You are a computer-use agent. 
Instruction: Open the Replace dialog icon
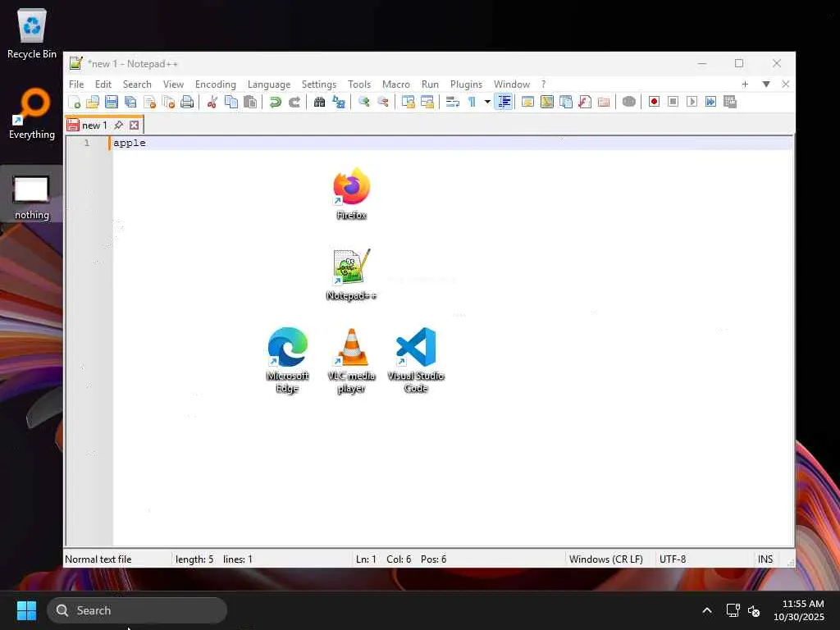[339, 102]
